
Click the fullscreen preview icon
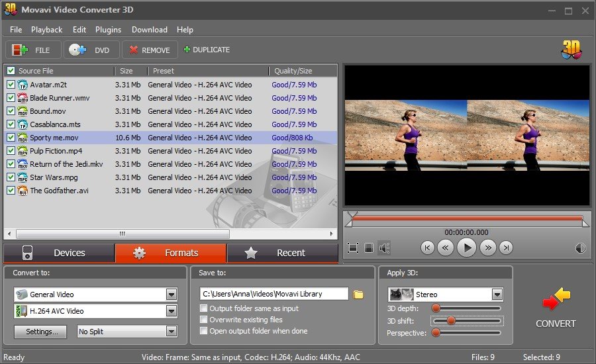[353, 248]
